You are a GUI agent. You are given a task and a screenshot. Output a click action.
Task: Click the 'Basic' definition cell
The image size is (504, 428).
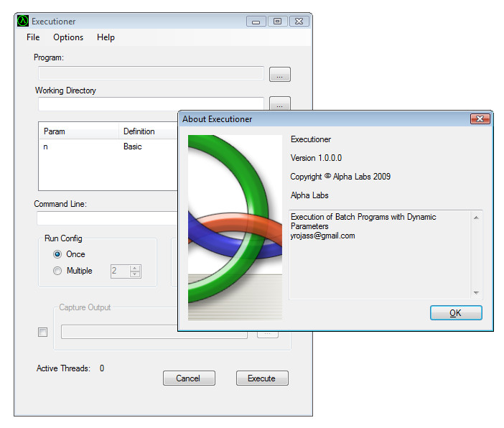132,146
